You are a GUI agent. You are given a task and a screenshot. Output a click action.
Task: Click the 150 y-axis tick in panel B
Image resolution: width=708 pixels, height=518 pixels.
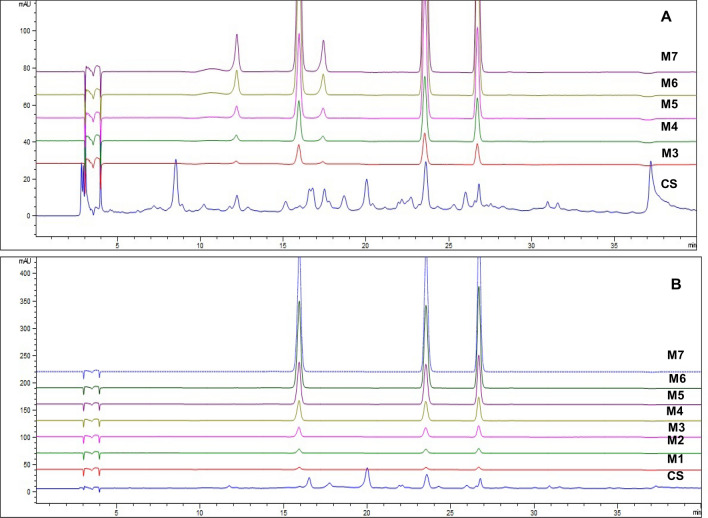point(24,410)
